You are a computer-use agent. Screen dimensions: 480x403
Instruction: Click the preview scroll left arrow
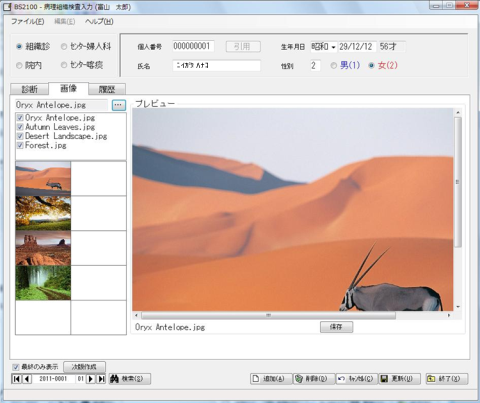point(136,315)
